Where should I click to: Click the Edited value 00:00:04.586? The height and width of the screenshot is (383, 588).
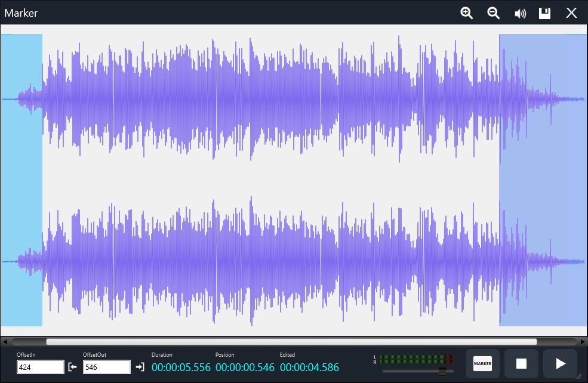click(x=309, y=367)
